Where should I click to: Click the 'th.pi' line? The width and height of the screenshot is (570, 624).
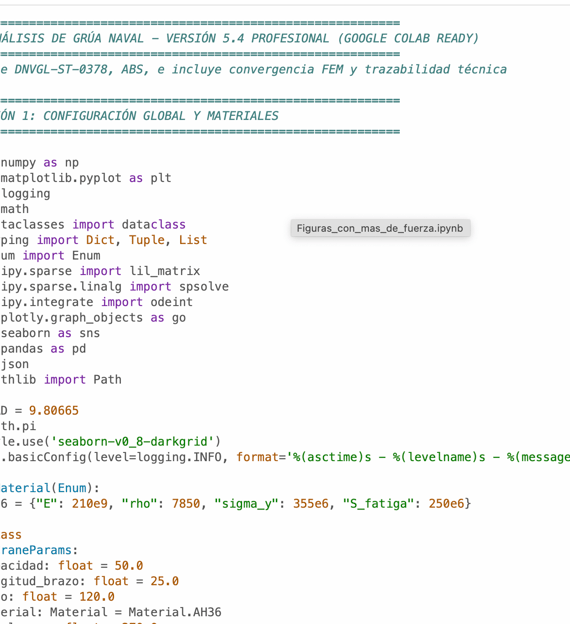[18, 426]
